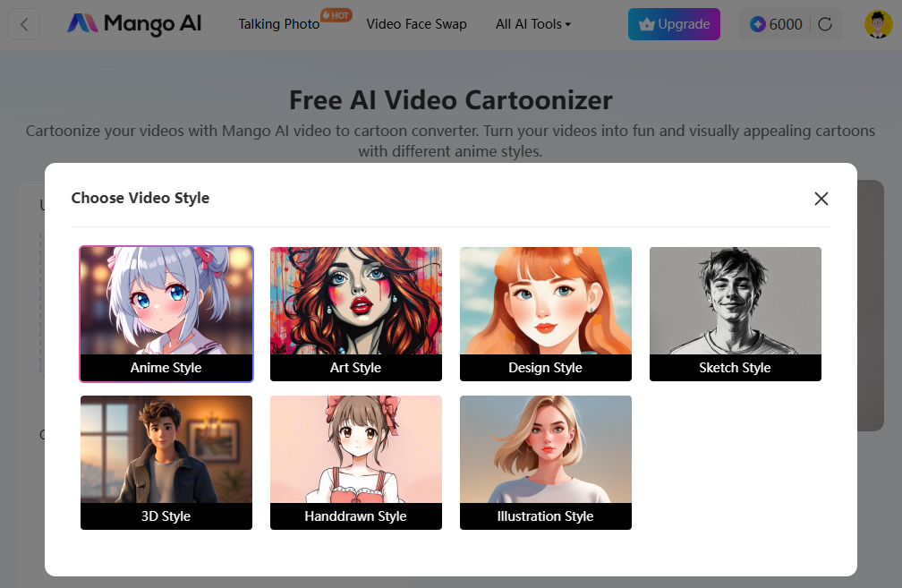Click the refresh icon beside the credit balance

click(824, 24)
